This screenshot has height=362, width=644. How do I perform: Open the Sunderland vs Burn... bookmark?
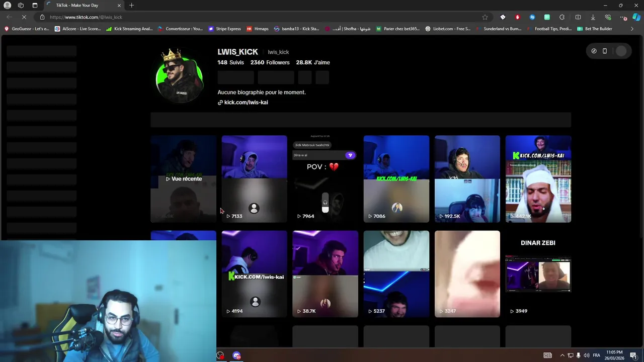click(x=499, y=29)
